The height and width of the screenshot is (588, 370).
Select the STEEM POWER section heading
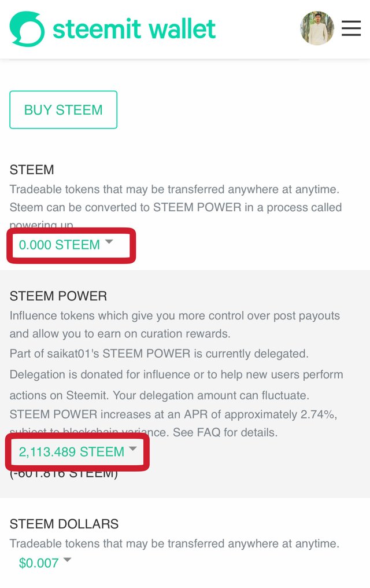pyautogui.click(x=58, y=296)
